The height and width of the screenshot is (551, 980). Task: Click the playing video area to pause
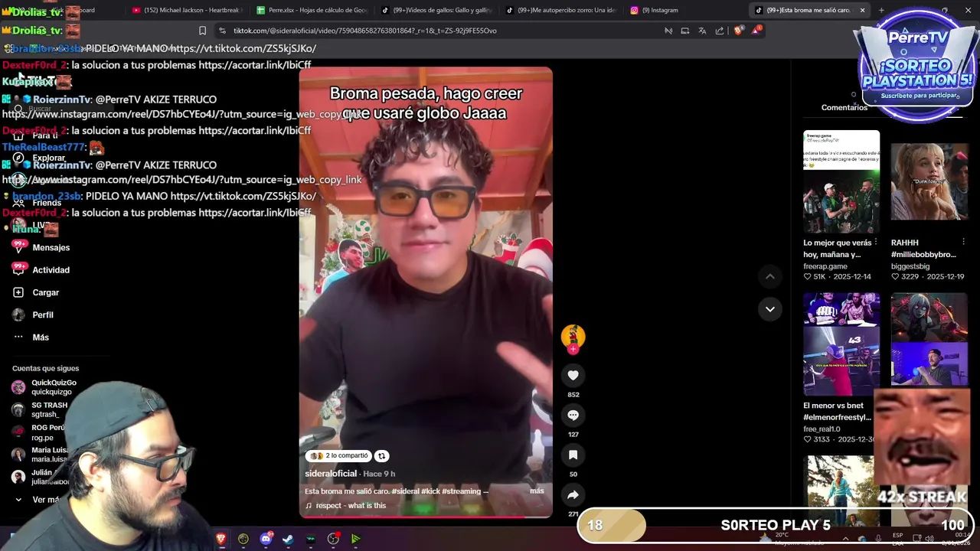425,291
